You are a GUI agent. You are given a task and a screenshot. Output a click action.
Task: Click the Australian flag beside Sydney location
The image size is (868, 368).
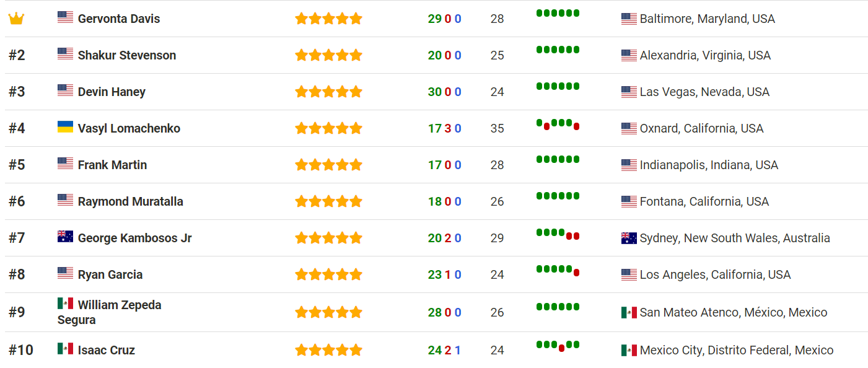629,239
